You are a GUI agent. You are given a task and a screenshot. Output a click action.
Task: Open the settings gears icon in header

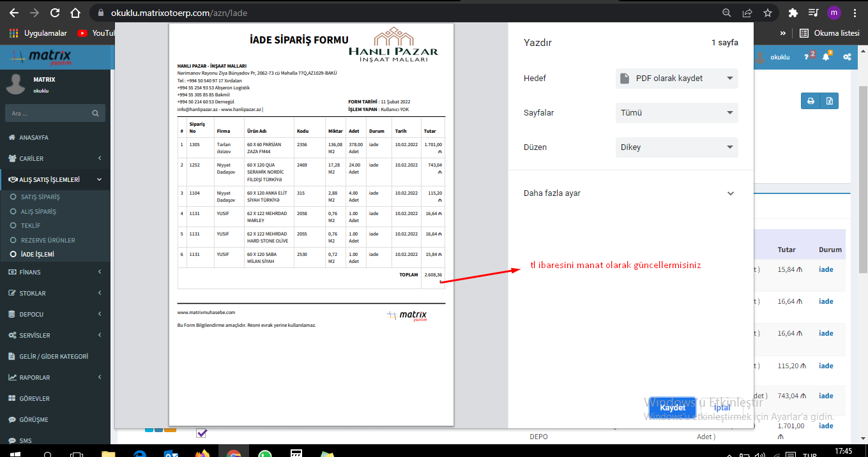(x=847, y=57)
